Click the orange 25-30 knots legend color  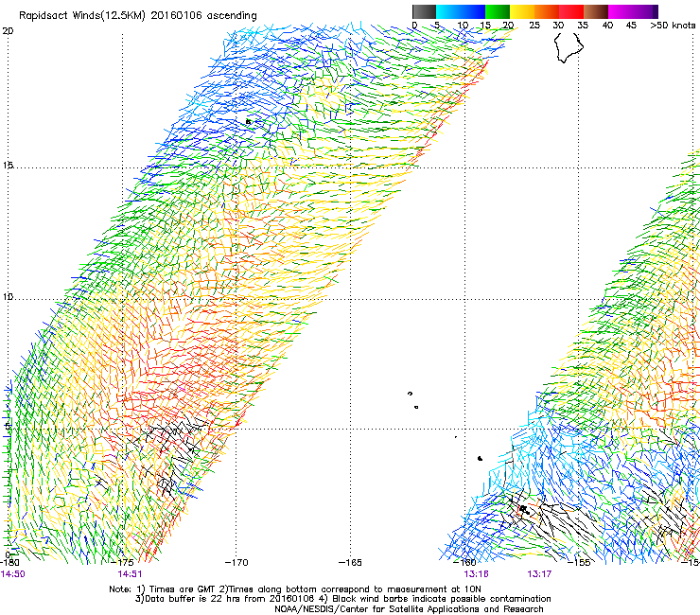[547, 11]
